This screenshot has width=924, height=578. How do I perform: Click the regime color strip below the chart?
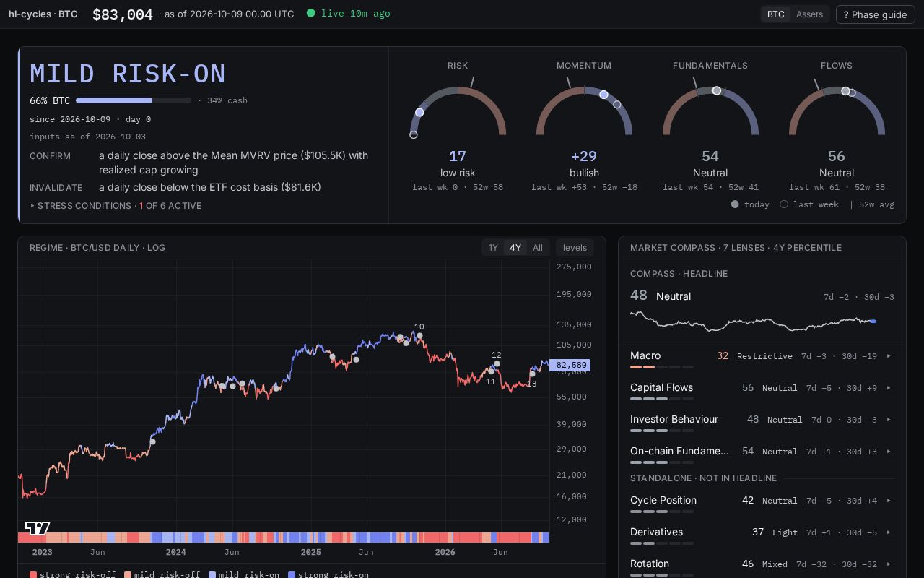tap(284, 538)
